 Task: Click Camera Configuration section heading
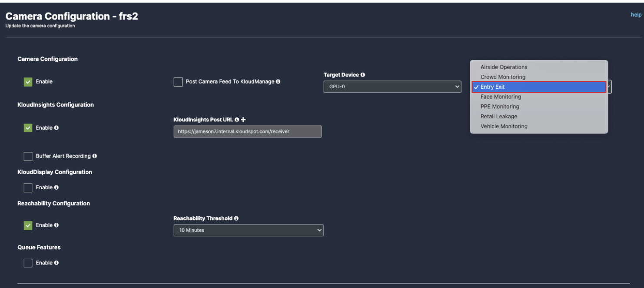(47, 59)
